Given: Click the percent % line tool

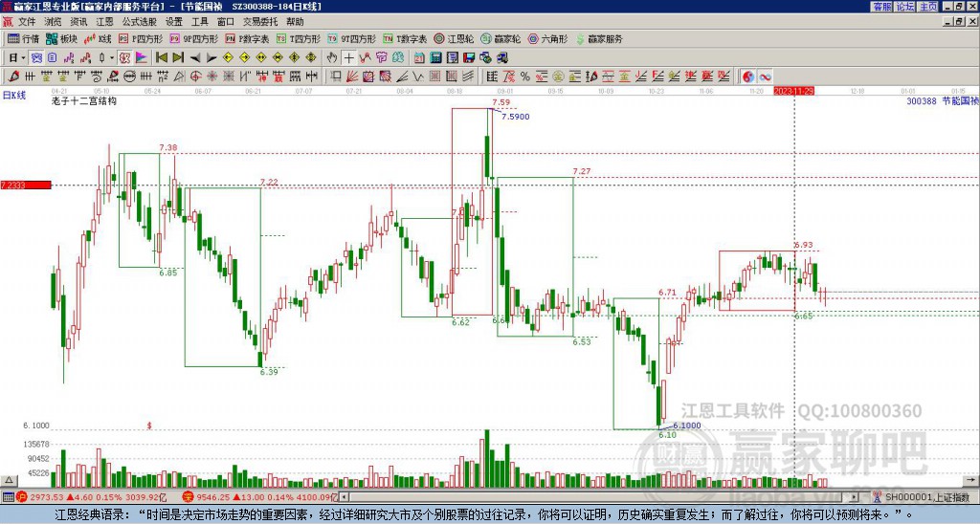Looking at the screenshot, I should pyautogui.click(x=525, y=76).
